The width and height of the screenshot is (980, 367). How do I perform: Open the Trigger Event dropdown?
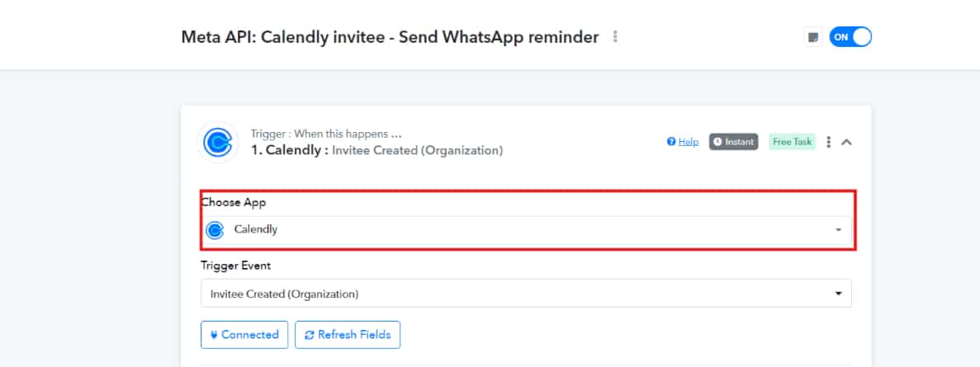pos(526,293)
